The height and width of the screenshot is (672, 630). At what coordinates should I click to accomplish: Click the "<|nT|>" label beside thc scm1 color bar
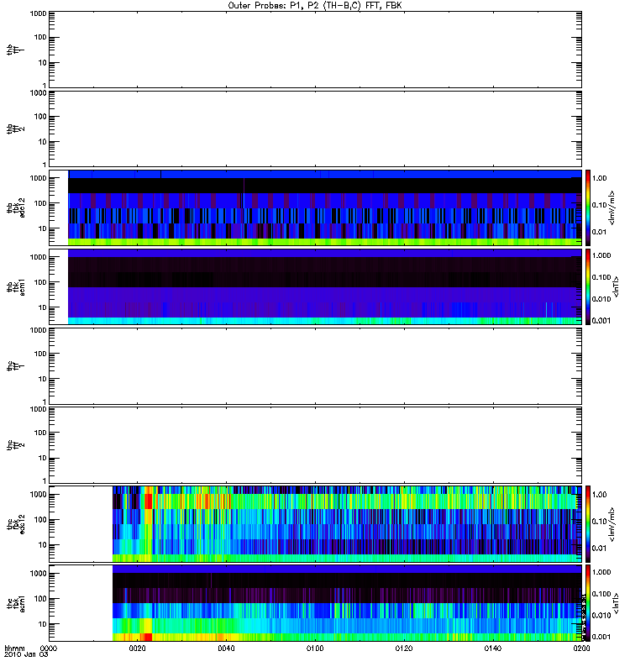click(x=617, y=603)
